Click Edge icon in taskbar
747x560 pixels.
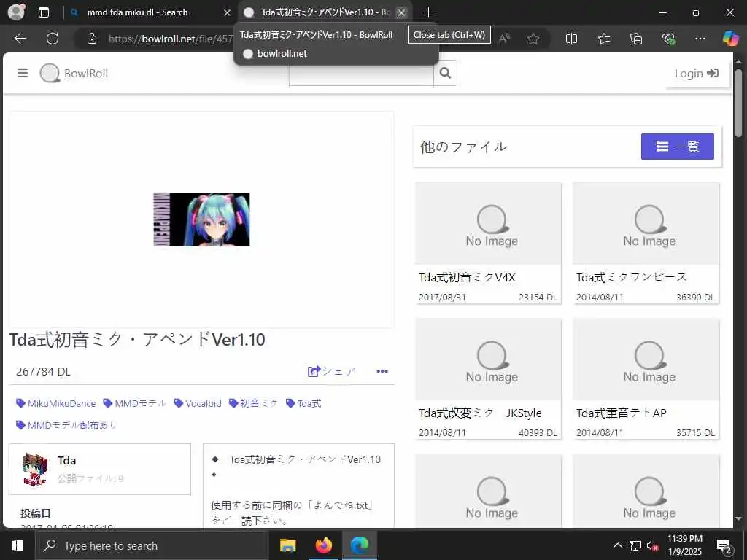(360, 545)
